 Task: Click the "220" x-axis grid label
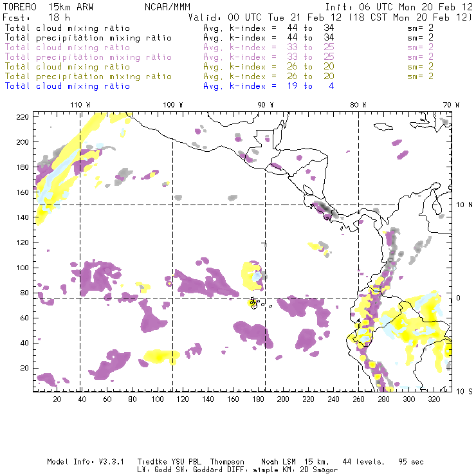(x=308, y=399)
